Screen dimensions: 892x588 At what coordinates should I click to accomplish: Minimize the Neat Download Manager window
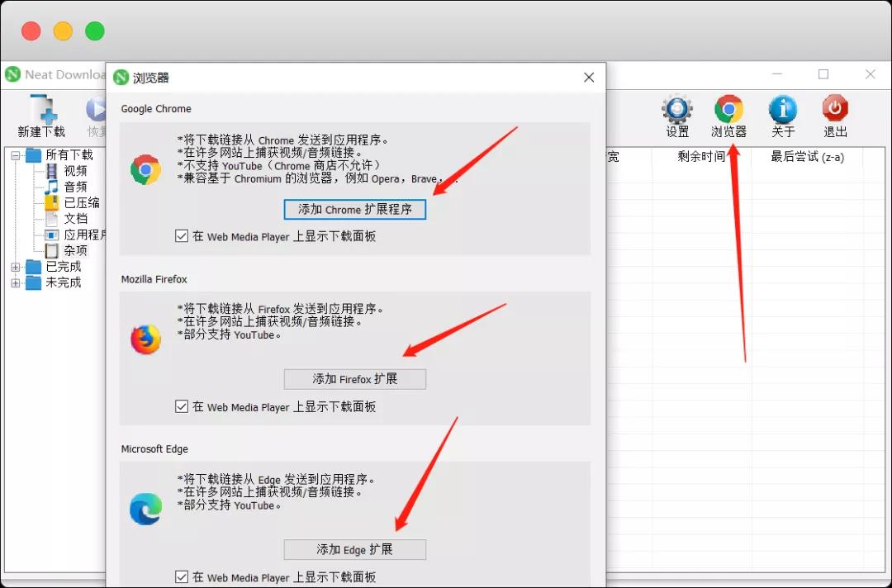(777, 74)
